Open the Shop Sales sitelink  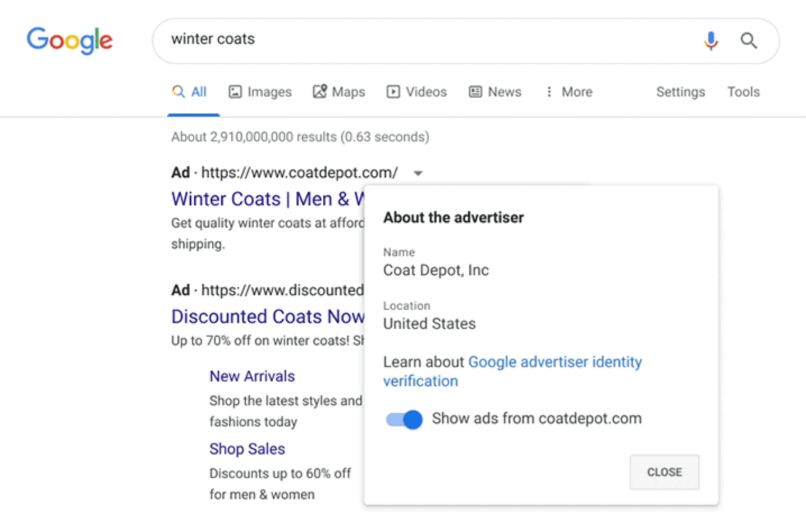247,449
